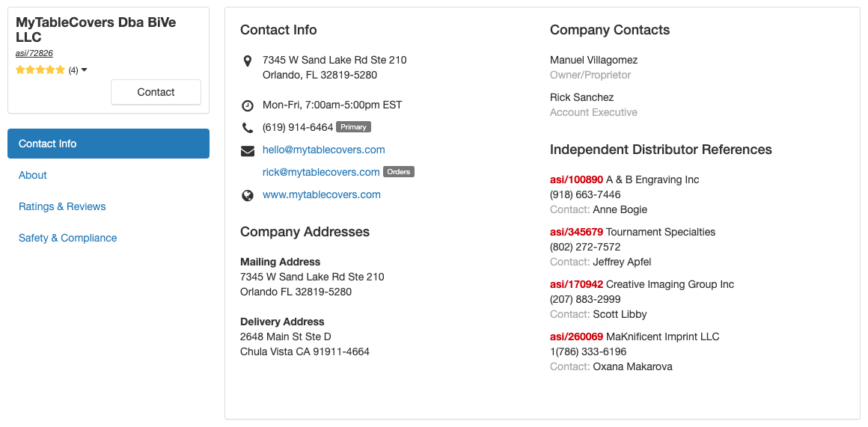Click the clock business hours icon
The image size is (868, 427).
(x=248, y=105)
